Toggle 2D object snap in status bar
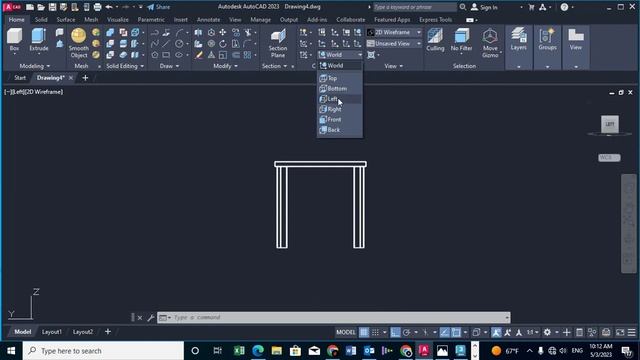This screenshot has width=640, height=360. (456, 332)
